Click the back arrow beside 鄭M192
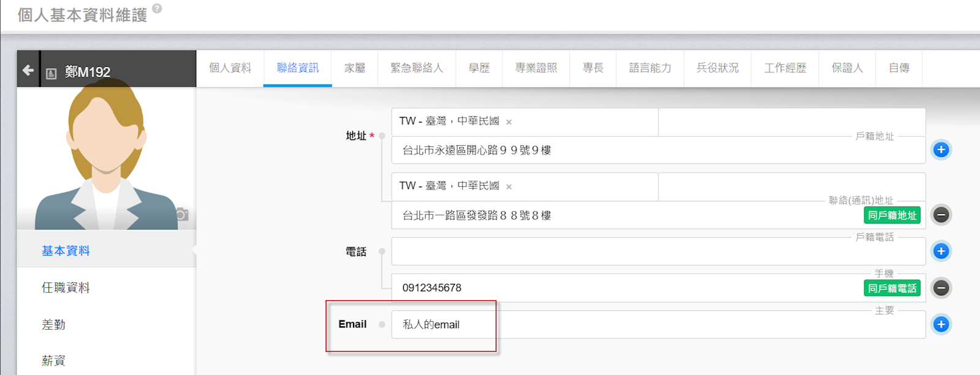Screen dimensions: 980x375 [28, 70]
